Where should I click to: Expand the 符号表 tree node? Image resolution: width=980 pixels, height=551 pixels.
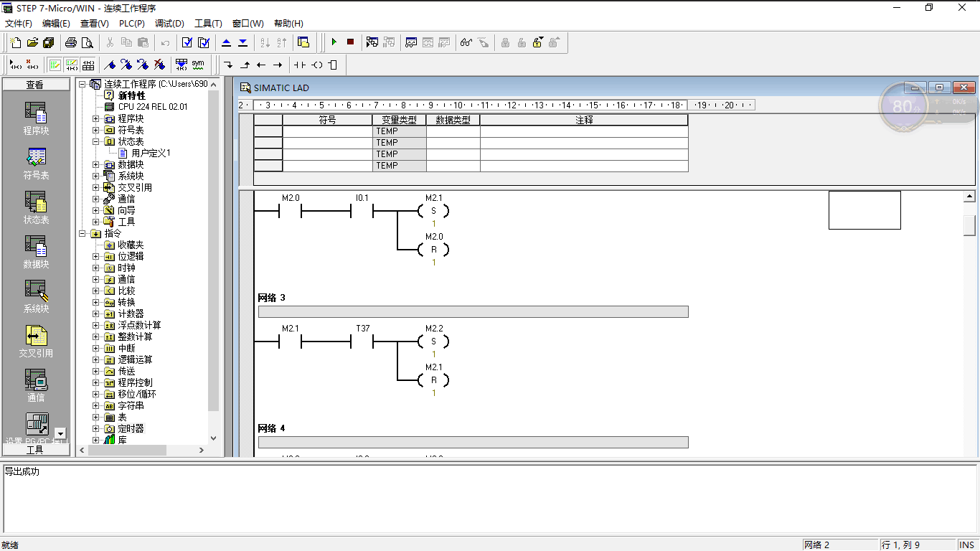(x=96, y=130)
